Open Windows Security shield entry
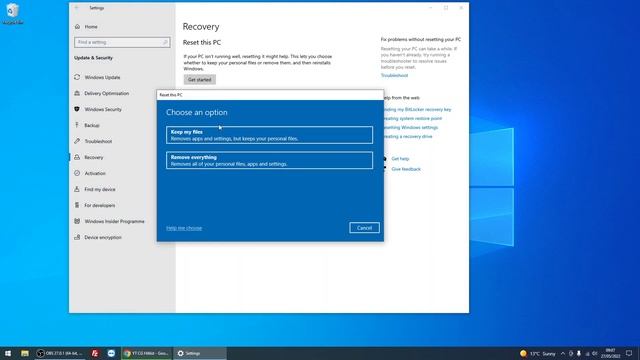The height and width of the screenshot is (360, 640). coord(77,109)
